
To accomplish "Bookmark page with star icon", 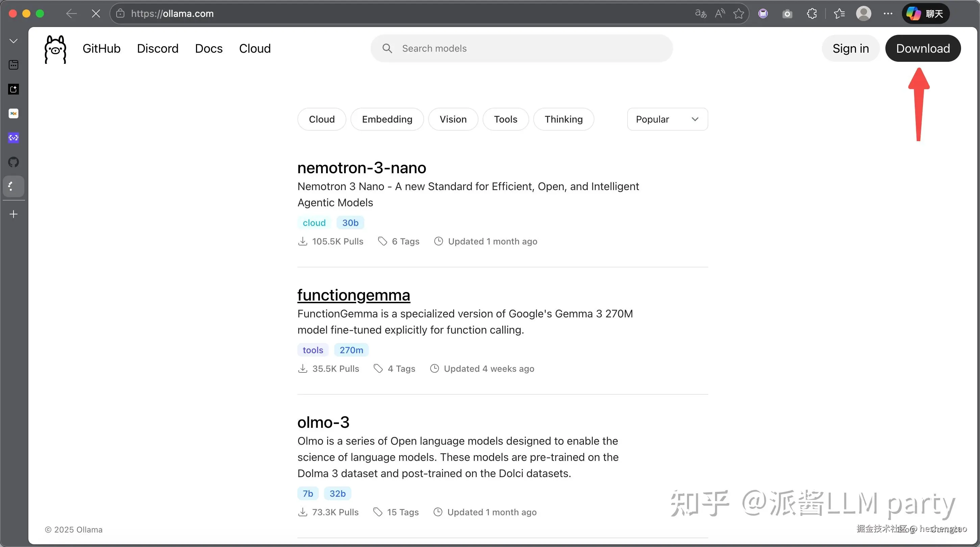I will [x=738, y=14].
